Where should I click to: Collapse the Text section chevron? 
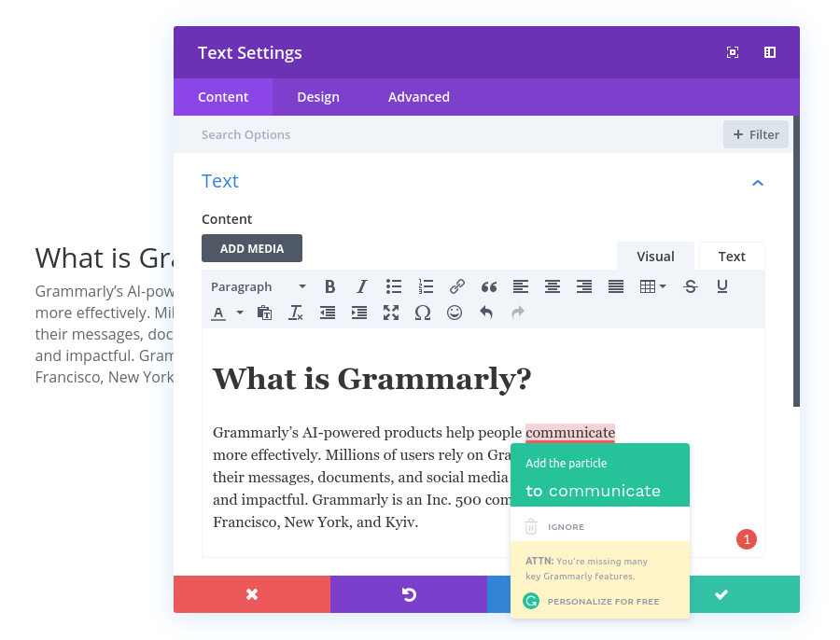pos(758,183)
